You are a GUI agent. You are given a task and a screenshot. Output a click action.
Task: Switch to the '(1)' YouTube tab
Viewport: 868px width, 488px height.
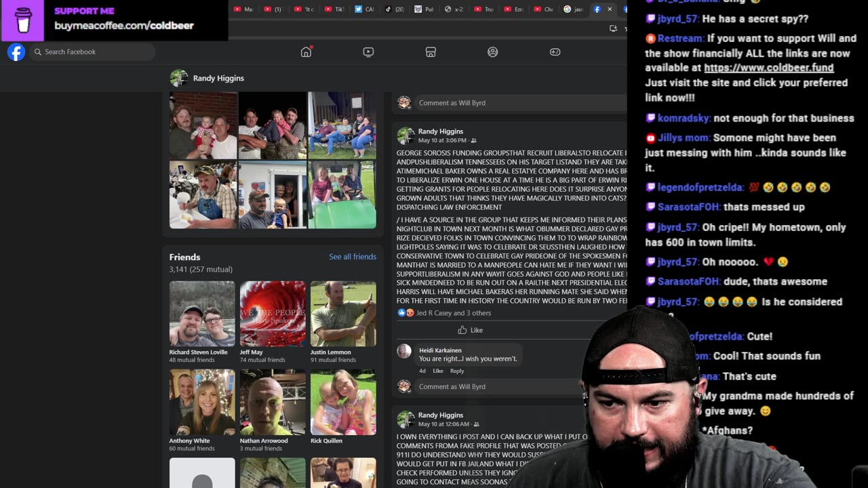coord(273,9)
